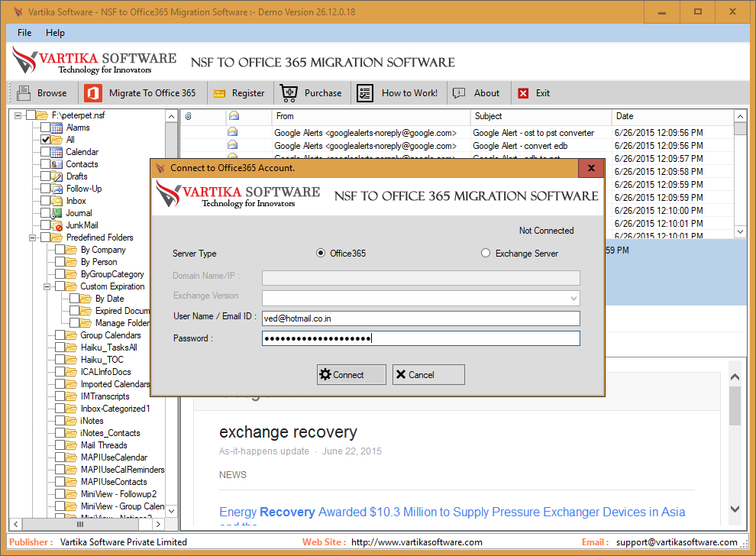
Task: Check the Alarms folder checkbox
Action: pyautogui.click(x=45, y=128)
